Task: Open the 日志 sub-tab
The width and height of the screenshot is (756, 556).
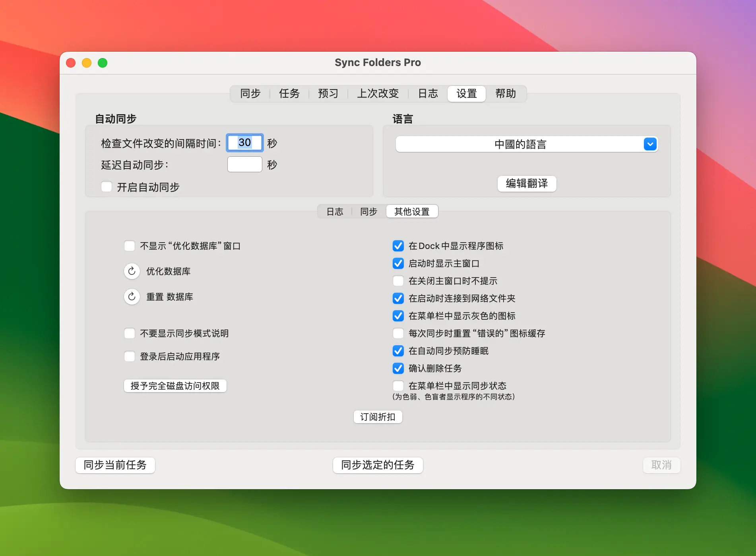Action: click(x=335, y=212)
